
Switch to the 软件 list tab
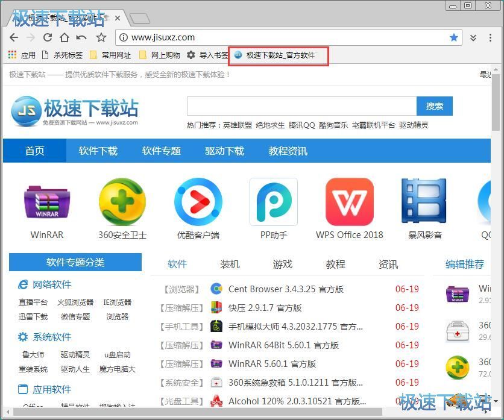[x=177, y=264]
